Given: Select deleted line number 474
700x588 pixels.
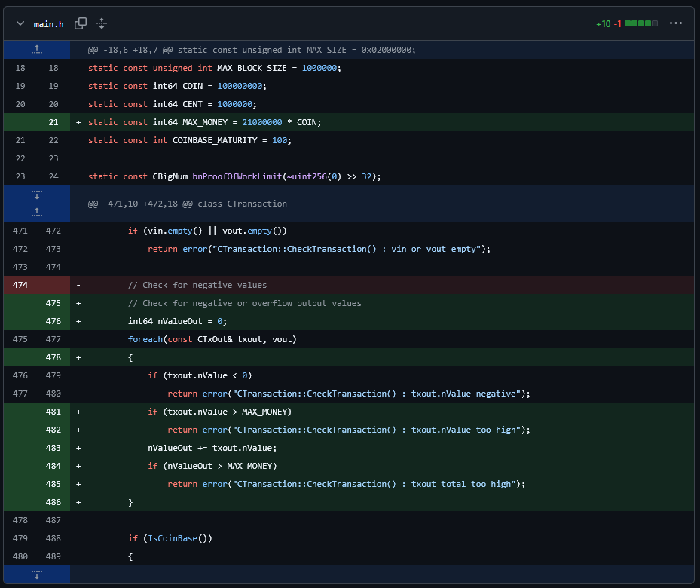Looking at the screenshot, I should (20, 285).
